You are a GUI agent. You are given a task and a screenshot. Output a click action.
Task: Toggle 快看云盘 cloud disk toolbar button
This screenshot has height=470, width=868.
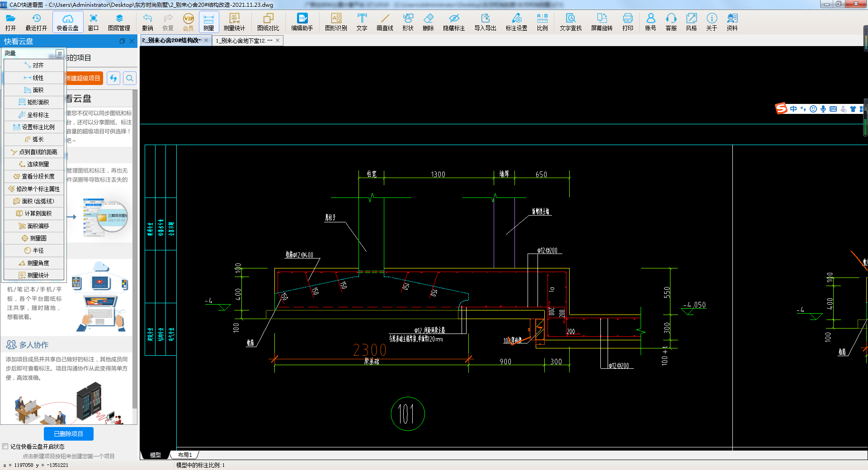(68, 22)
